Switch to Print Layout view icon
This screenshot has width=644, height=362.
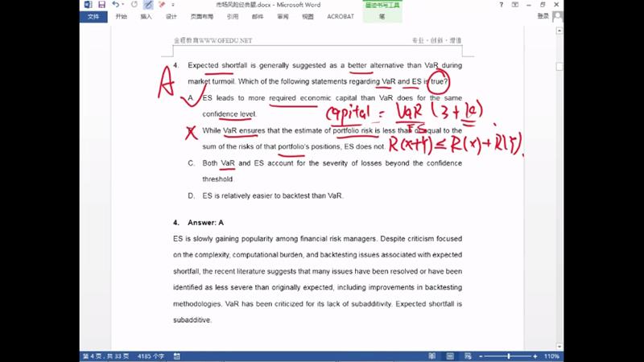click(450, 356)
